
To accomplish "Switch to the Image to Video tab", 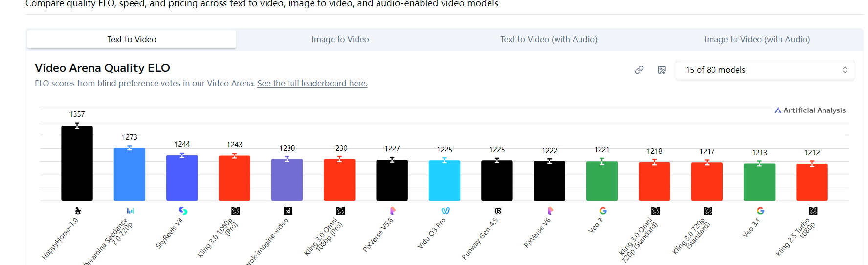I will point(340,39).
